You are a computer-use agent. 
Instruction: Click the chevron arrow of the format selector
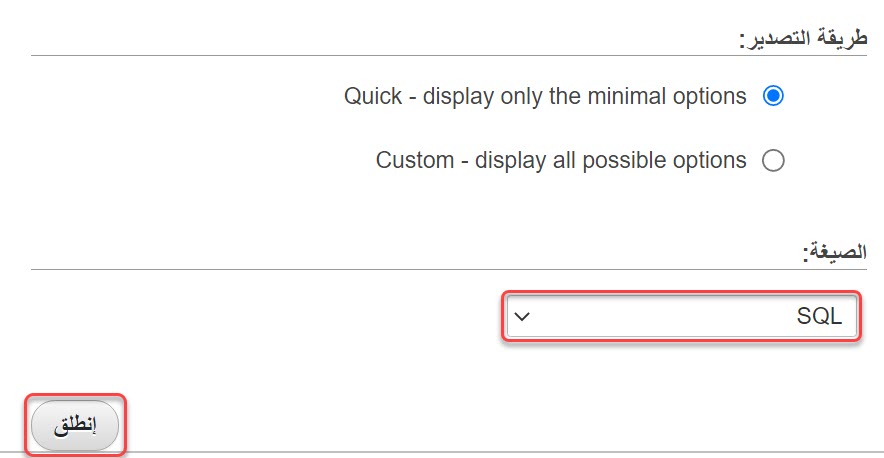coord(521,318)
